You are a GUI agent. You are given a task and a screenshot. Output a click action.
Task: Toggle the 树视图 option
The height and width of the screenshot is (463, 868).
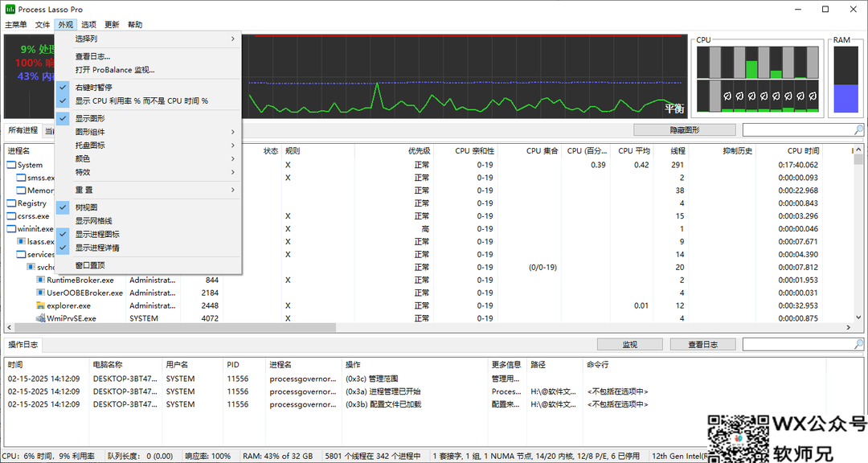pyautogui.click(x=148, y=207)
